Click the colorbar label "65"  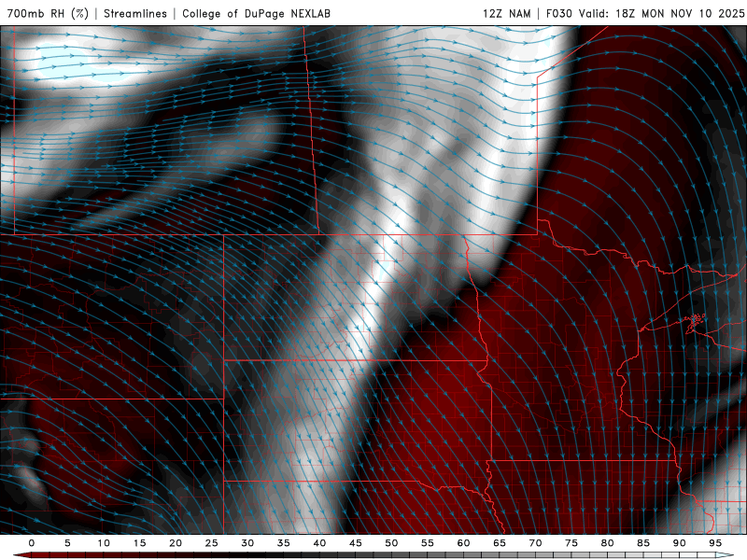point(500,543)
